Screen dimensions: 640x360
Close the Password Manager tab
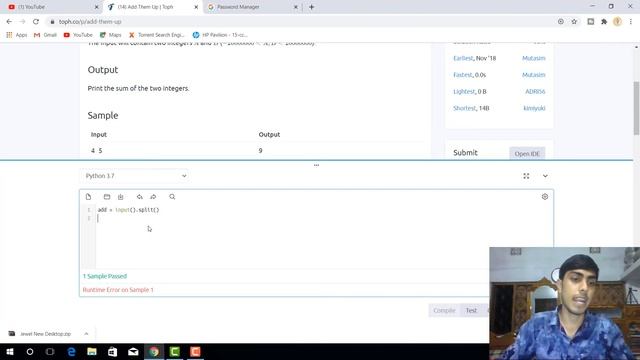click(x=296, y=7)
